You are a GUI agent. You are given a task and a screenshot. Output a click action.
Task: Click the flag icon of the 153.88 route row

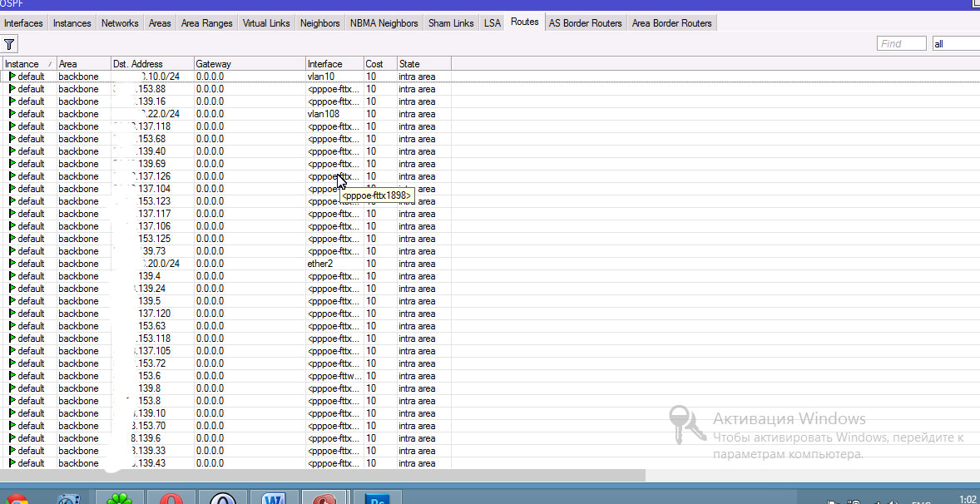(12, 89)
